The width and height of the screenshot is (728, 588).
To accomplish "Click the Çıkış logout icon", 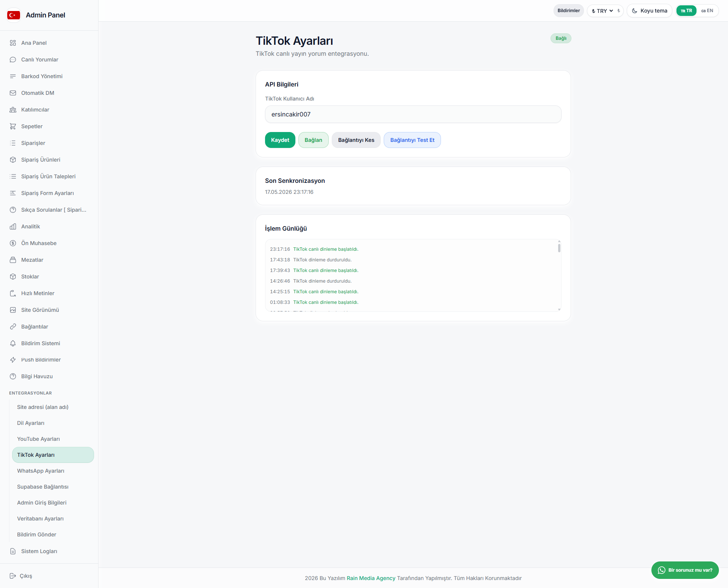I will point(13,576).
